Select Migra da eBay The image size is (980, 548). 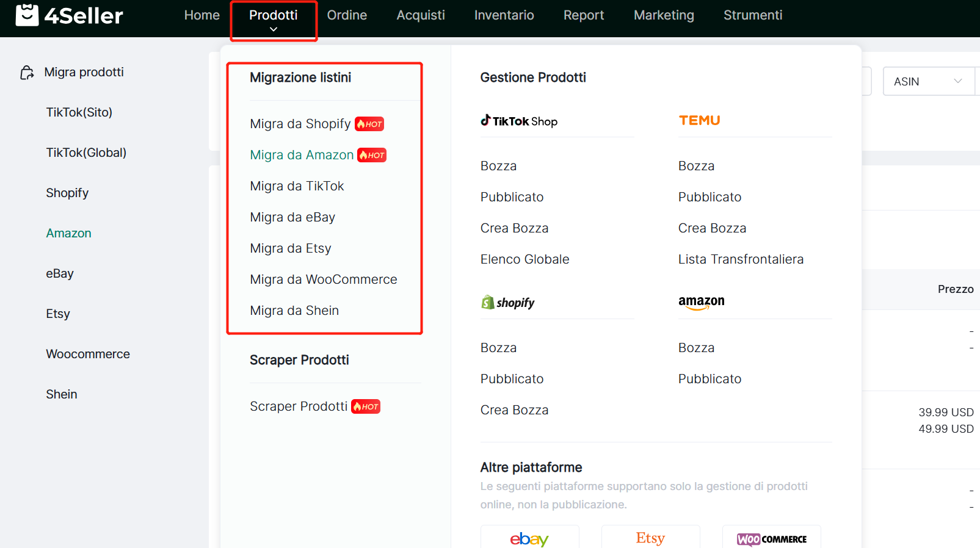click(x=292, y=217)
